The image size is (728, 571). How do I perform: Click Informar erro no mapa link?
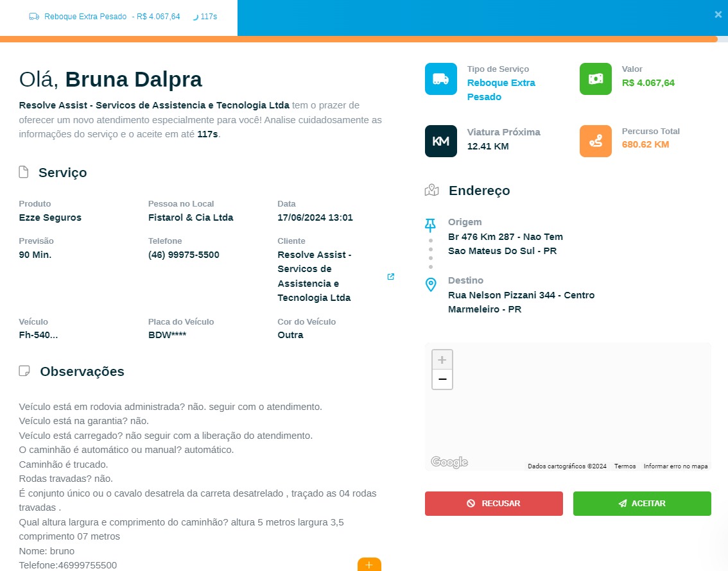pos(675,466)
